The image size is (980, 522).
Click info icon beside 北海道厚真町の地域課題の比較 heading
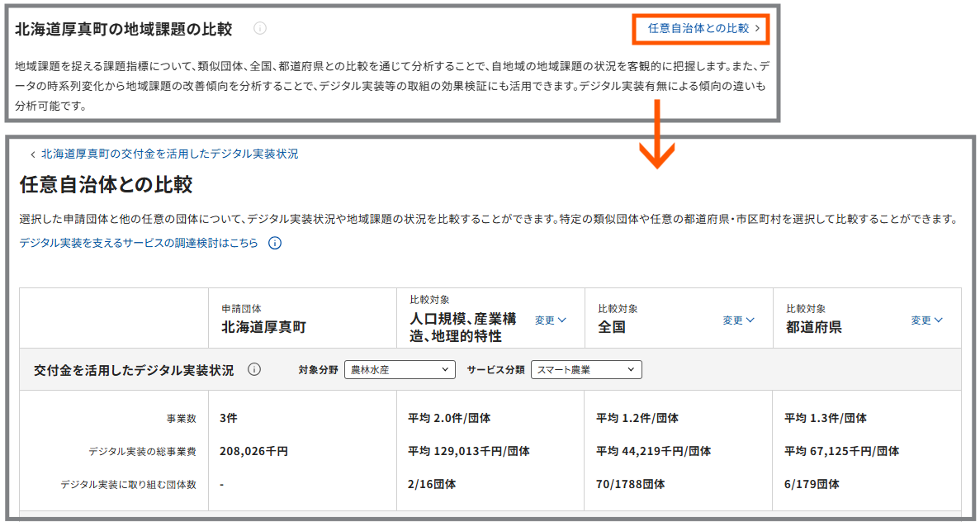pyautogui.click(x=261, y=27)
